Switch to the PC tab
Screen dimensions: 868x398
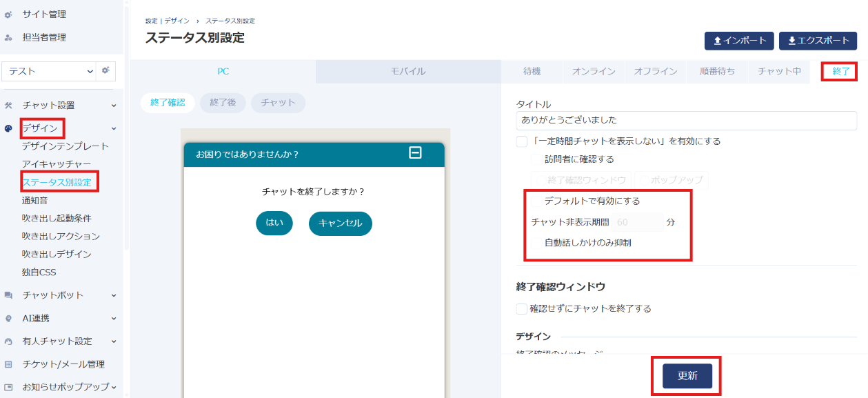pos(223,72)
